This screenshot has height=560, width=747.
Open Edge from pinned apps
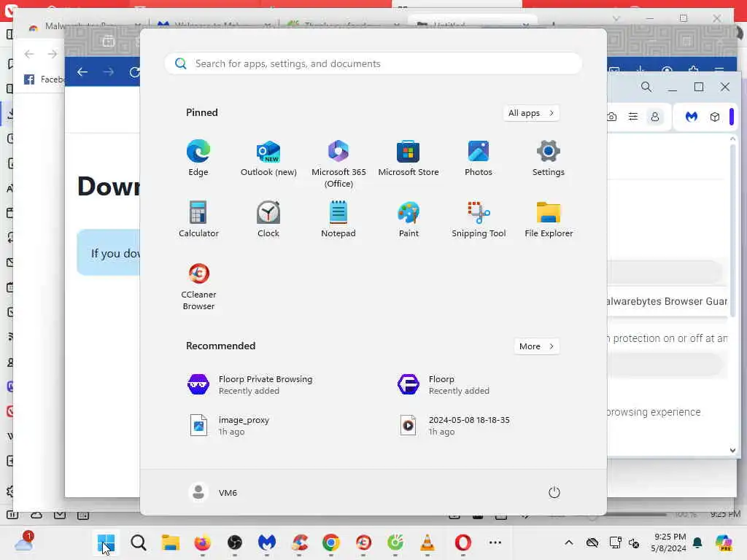point(198,158)
